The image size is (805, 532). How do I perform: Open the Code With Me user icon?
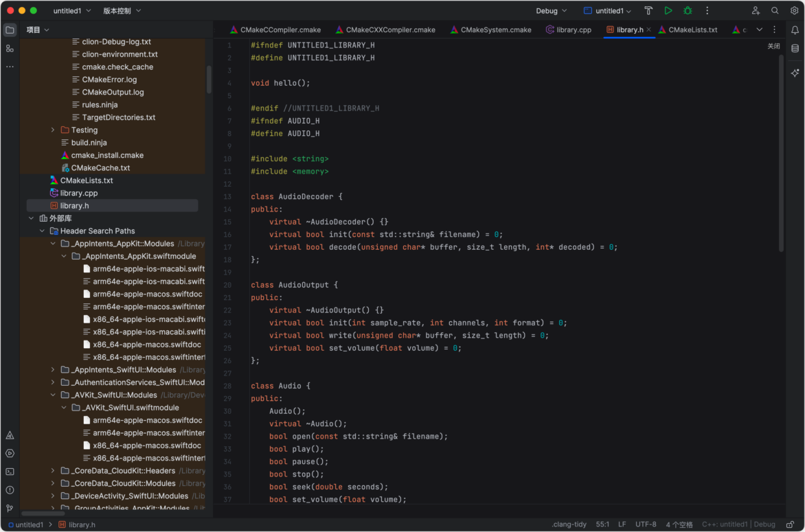point(755,11)
